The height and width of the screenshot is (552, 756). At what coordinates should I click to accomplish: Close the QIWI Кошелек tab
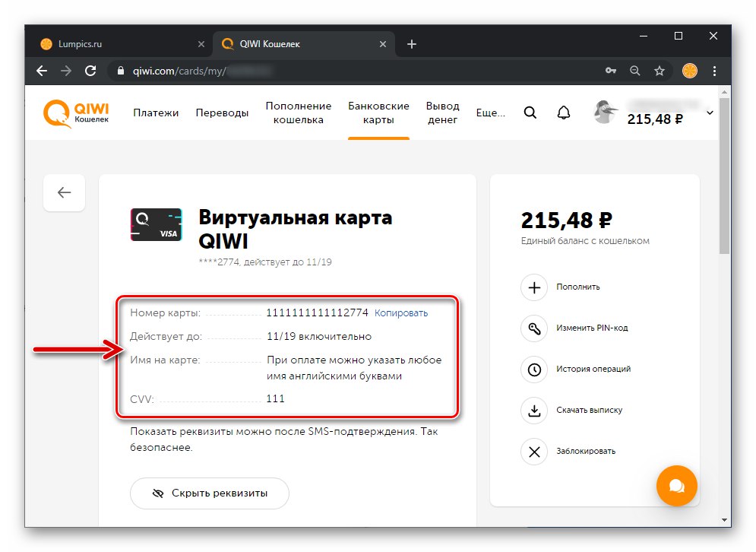(x=383, y=44)
